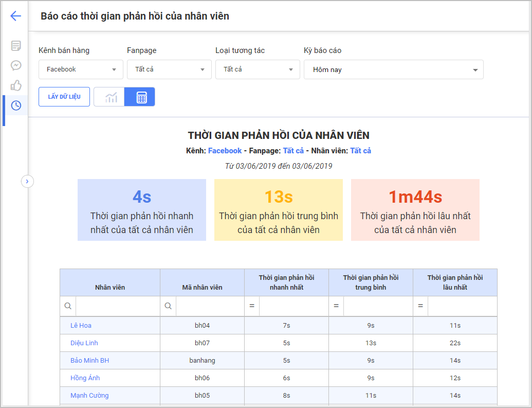This screenshot has height=408, width=532.
Task: Click the Nhân viên filter input field
Action: 117,306
